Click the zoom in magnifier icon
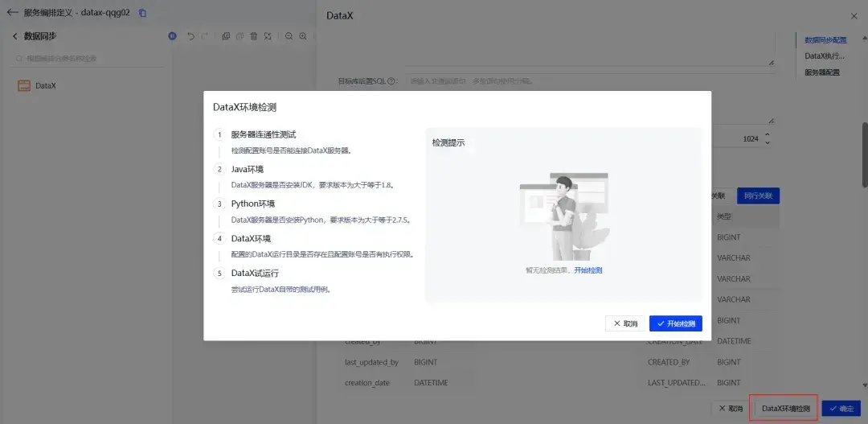 [303, 36]
